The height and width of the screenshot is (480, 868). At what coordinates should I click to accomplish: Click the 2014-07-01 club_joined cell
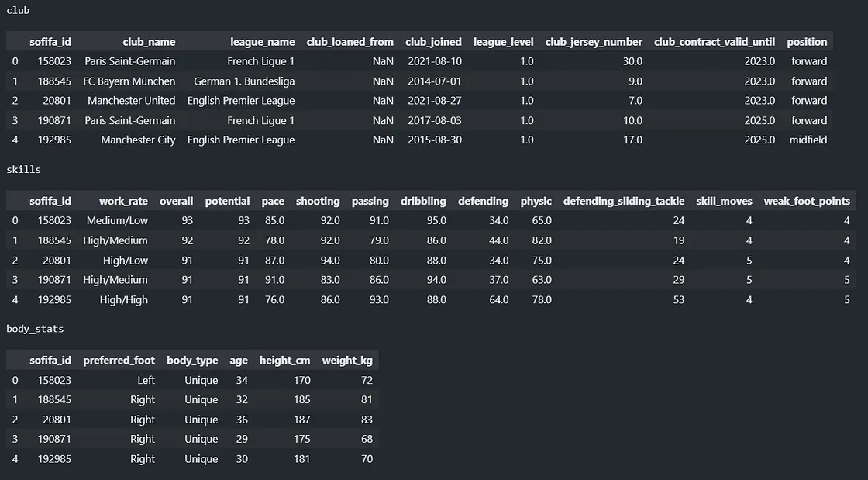click(435, 81)
